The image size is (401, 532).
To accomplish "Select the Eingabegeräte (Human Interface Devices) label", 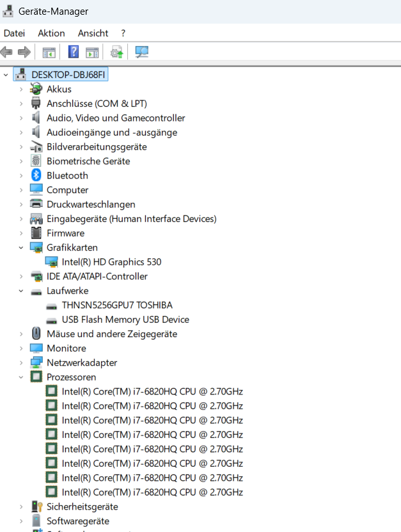I will pos(132,219).
